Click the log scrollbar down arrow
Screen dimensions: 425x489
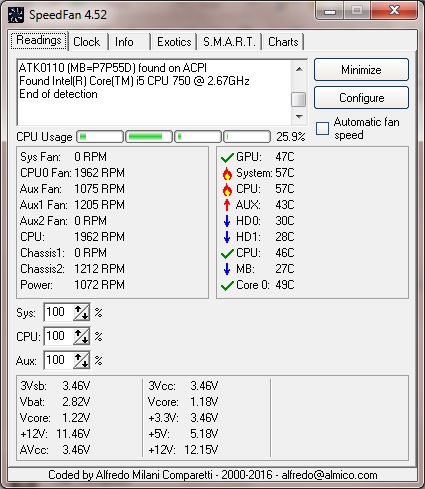tap(299, 117)
